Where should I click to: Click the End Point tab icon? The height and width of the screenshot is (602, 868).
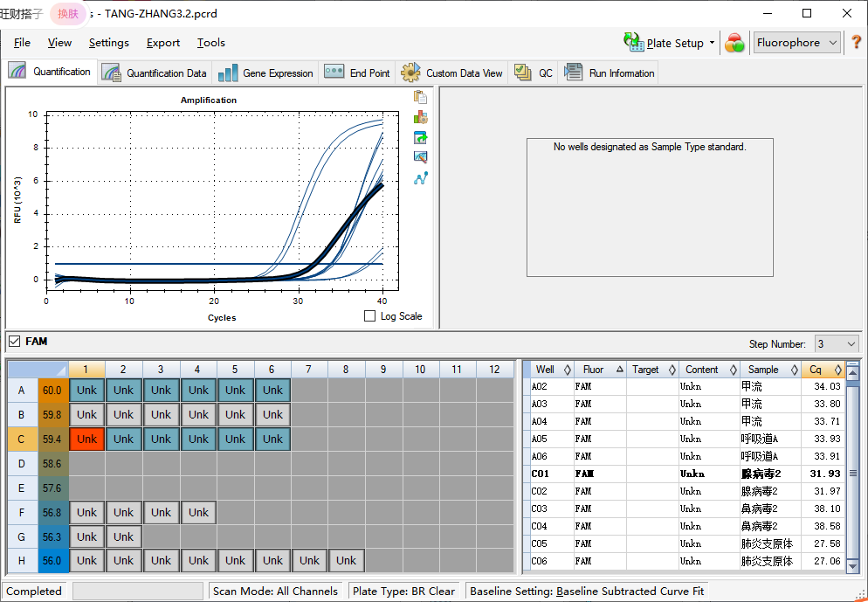(334, 72)
